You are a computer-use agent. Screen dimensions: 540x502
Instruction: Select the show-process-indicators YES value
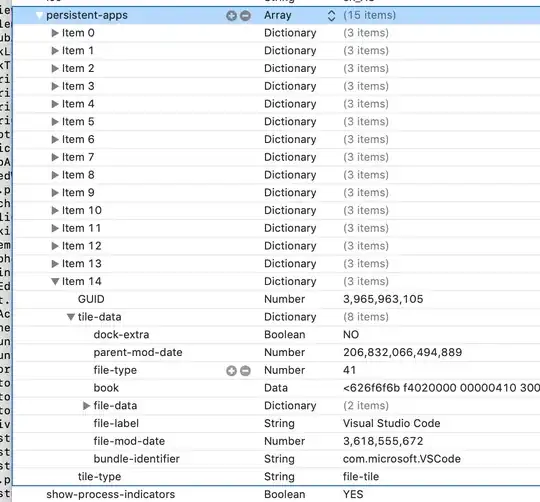point(353,494)
